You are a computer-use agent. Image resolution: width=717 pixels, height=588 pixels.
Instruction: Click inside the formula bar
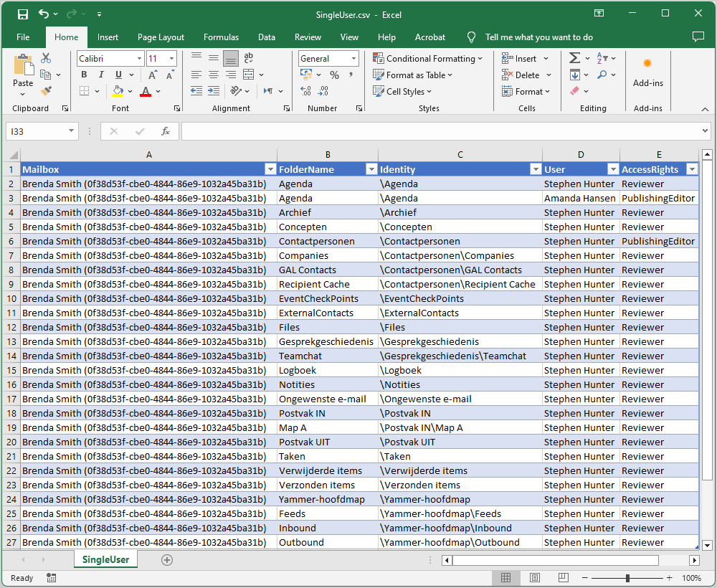pos(394,131)
